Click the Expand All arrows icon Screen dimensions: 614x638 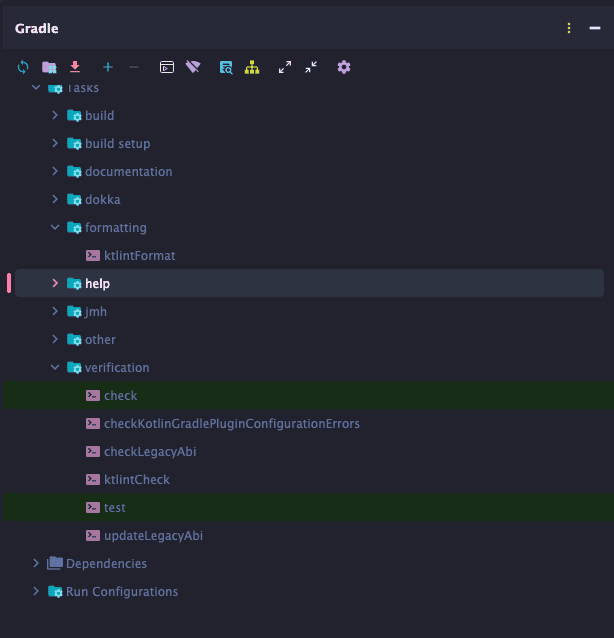[285, 67]
